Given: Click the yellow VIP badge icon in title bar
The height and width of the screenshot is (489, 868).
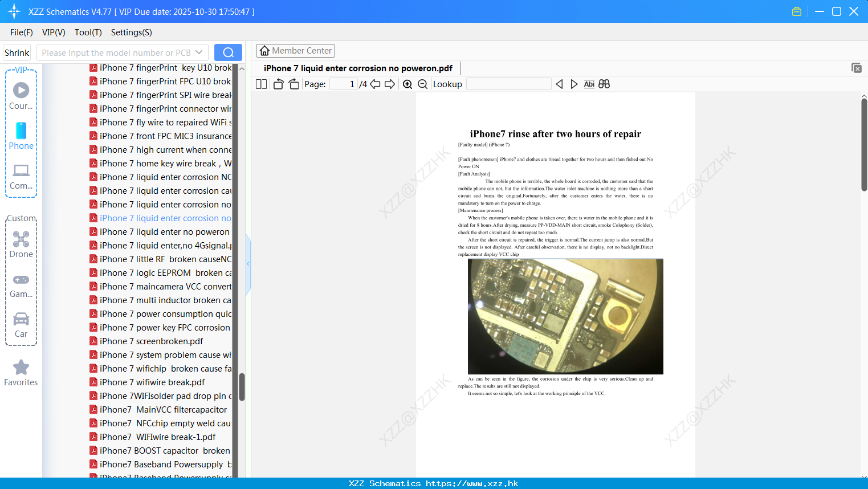Looking at the screenshot, I should 797,11.
